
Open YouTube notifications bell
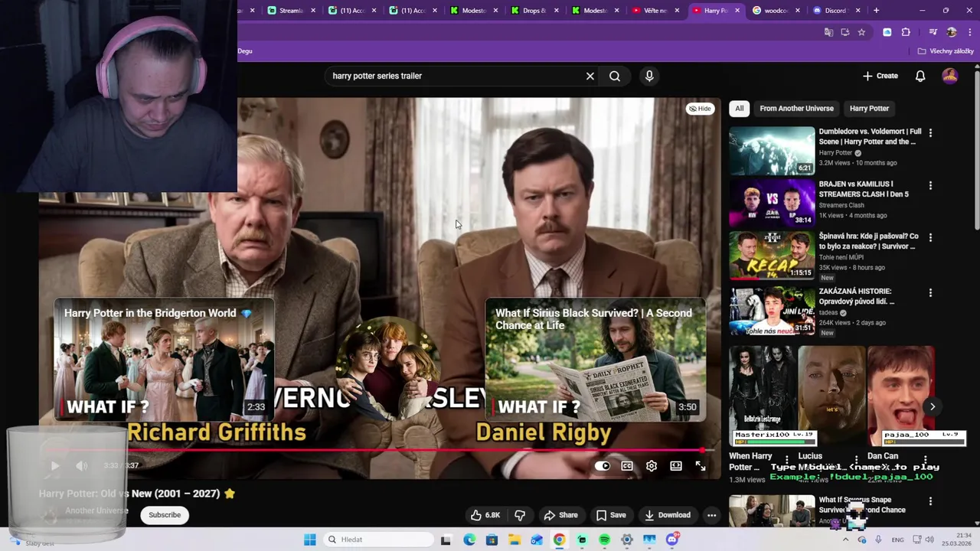tap(920, 76)
